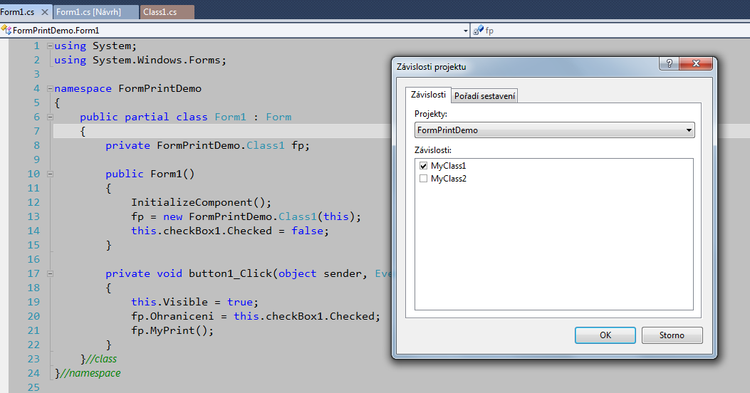Select the Form1.cs tab
This screenshot has height=393, width=750.
[x=18, y=12]
